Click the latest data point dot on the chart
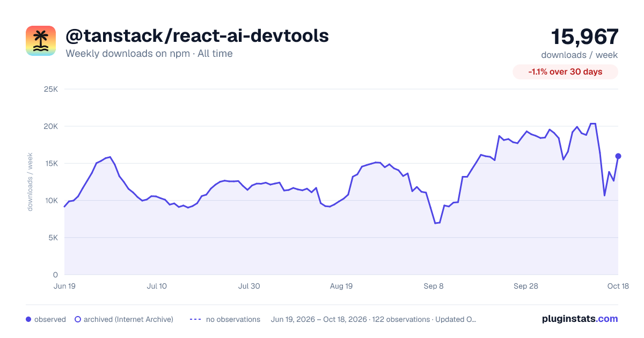The width and height of the screenshot is (644, 338). click(618, 156)
